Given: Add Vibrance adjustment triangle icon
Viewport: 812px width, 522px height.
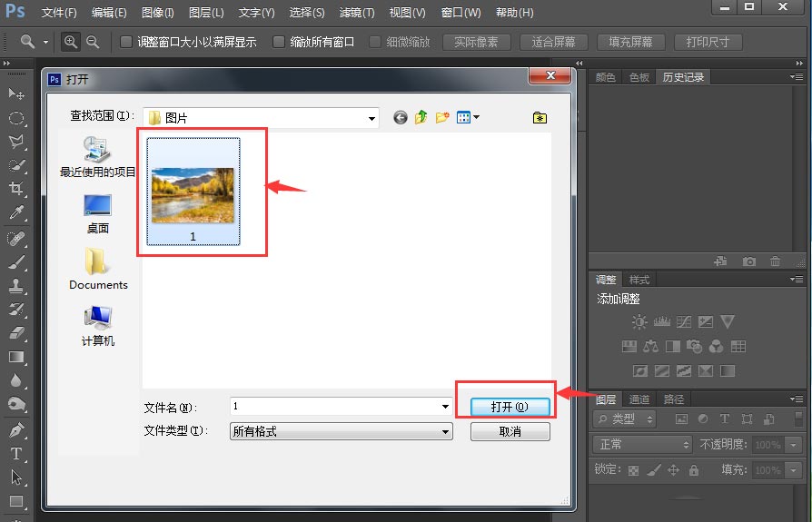Looking at the screenshot, I should pos(728,321).
